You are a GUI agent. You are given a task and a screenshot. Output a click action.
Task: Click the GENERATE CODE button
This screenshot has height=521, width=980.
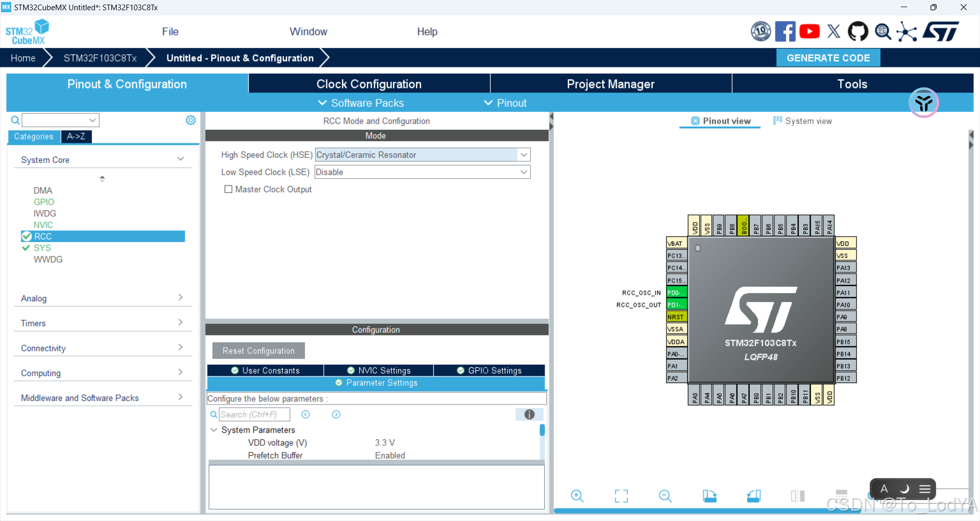(828, 58)
